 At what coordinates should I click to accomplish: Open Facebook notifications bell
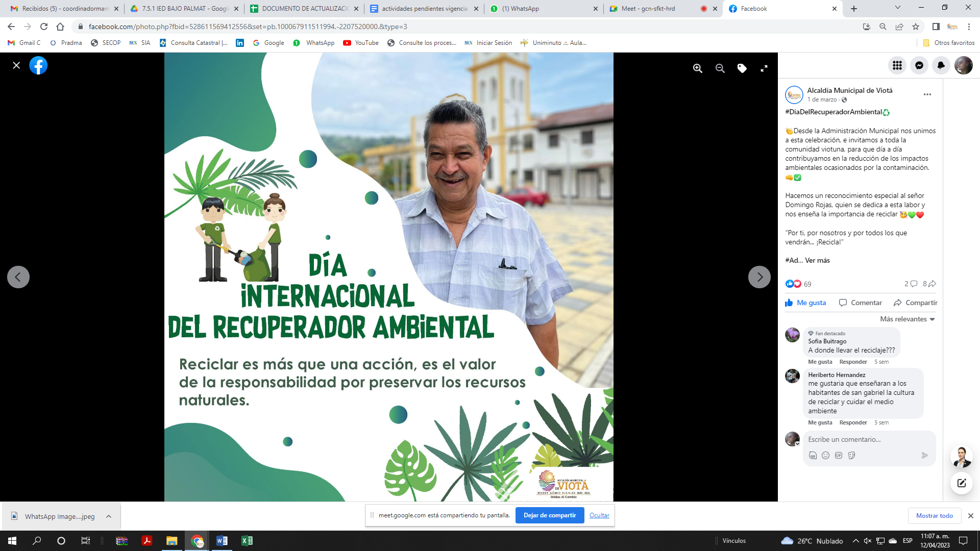[x=941, y=65]
